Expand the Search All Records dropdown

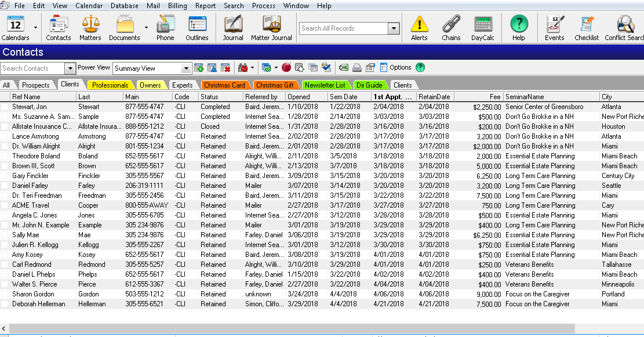point(395,27)
